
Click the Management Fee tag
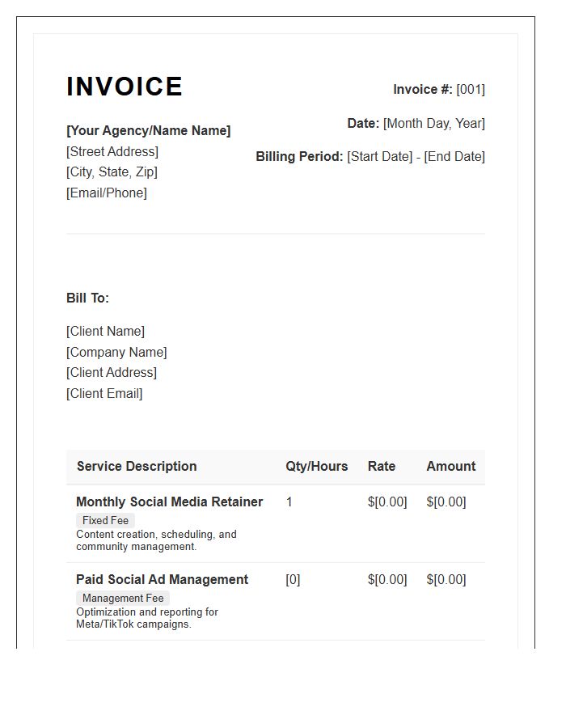coord(123,598)
